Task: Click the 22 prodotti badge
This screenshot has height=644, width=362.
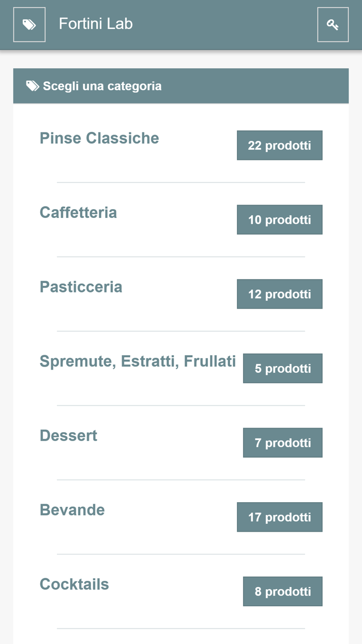Action: point(279,145)
